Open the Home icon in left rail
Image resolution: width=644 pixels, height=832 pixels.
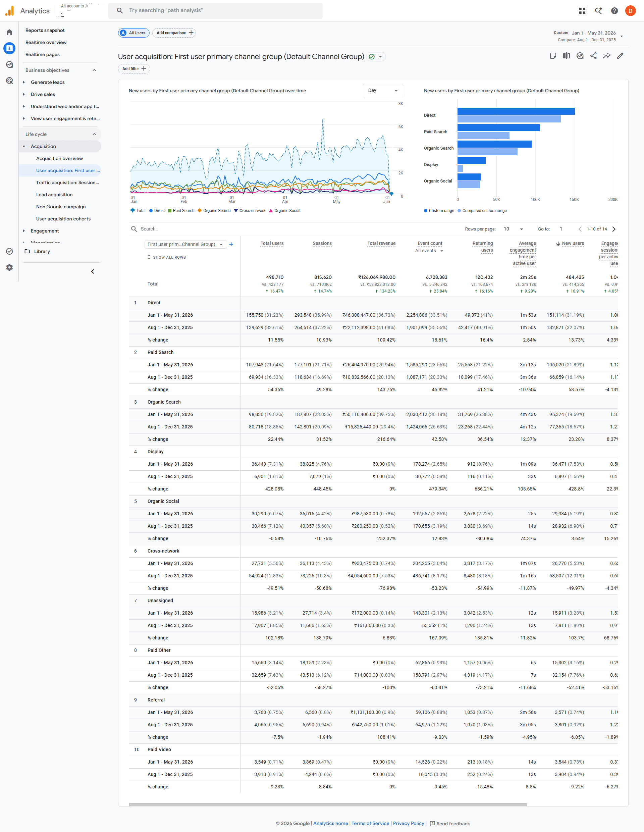(x=9, y=33)
